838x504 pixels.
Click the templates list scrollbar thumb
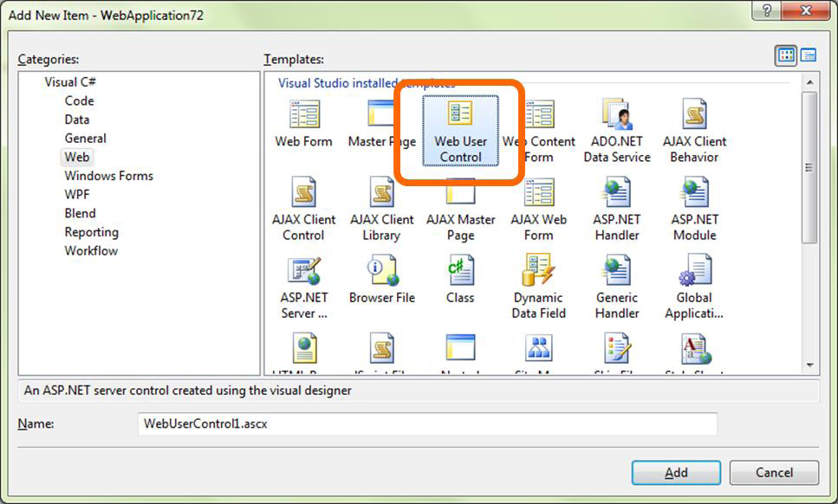[x=809, y=168]
